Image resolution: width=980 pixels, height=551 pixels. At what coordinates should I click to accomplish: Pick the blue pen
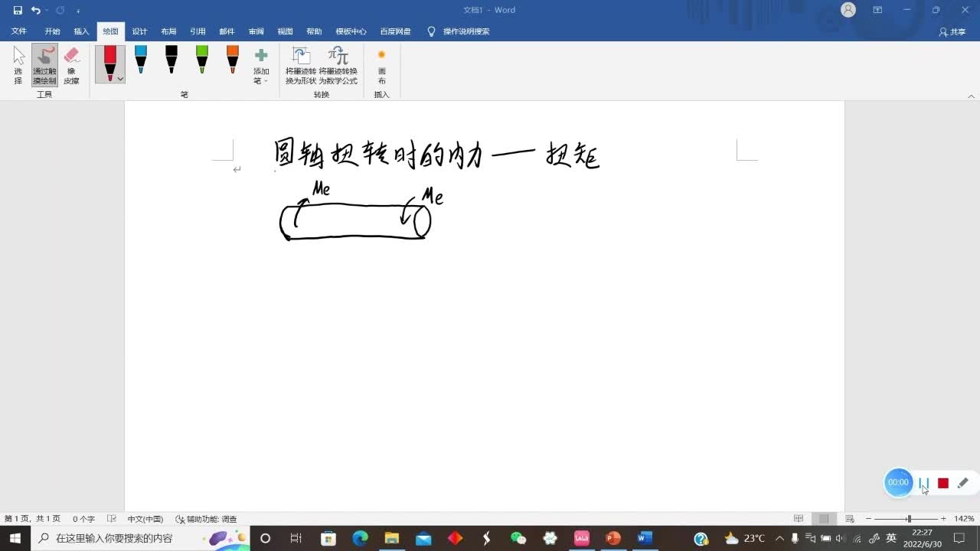[141, 60]
